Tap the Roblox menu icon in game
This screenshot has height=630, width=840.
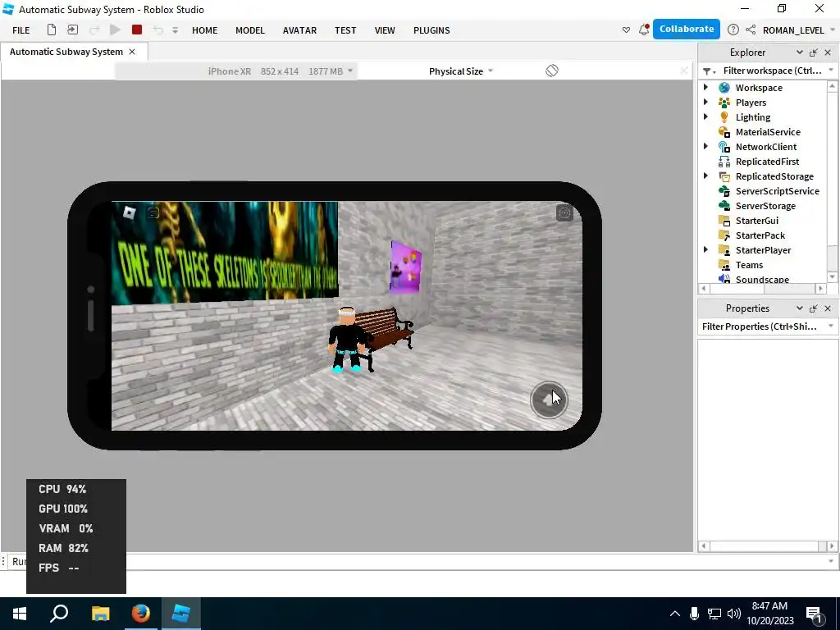coord(129,212)
